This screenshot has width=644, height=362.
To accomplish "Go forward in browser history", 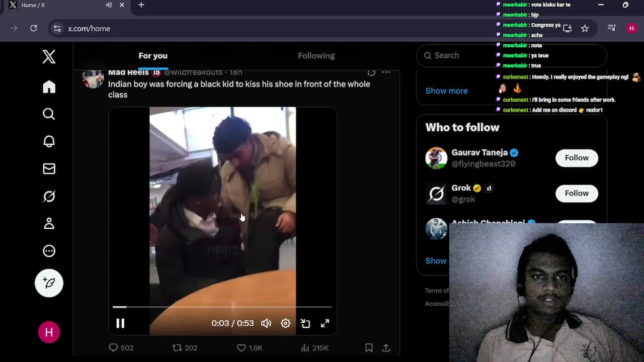I will coord(14,28).
